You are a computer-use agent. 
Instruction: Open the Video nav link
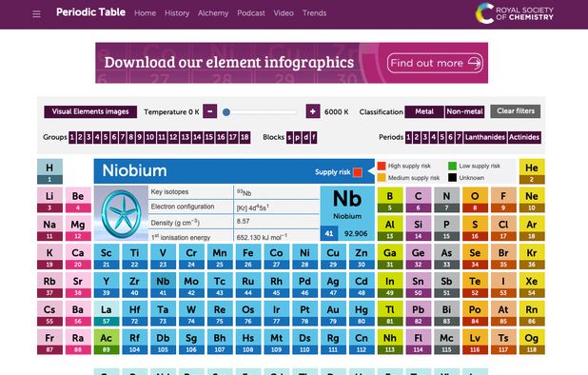pos(284,13)
